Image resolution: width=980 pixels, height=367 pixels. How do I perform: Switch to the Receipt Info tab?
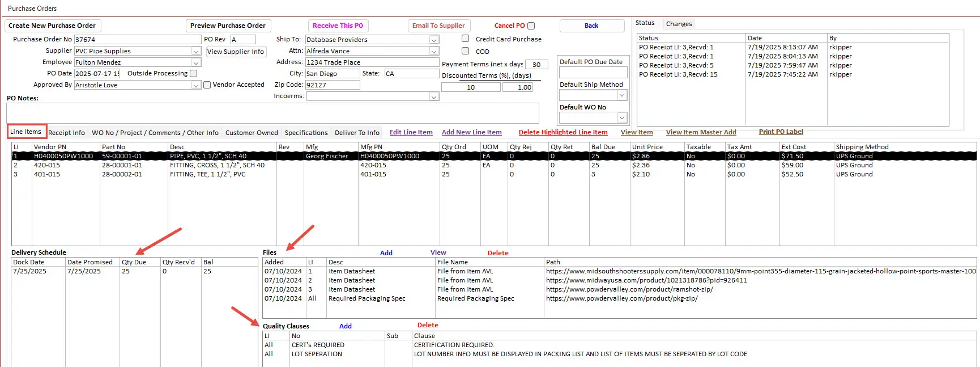(66, 133)
